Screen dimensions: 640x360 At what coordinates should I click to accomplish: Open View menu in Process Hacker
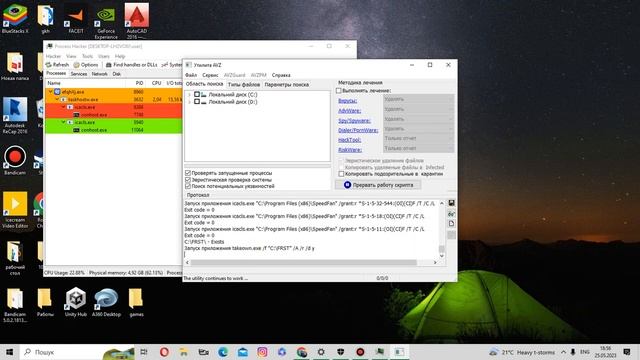[71, 56]
